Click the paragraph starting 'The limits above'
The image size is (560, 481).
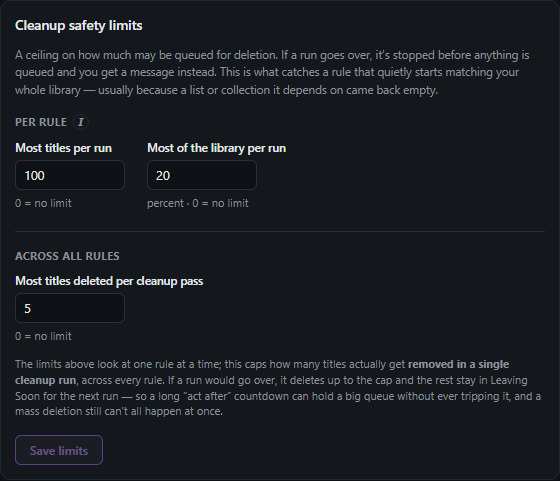click(278, 388)
